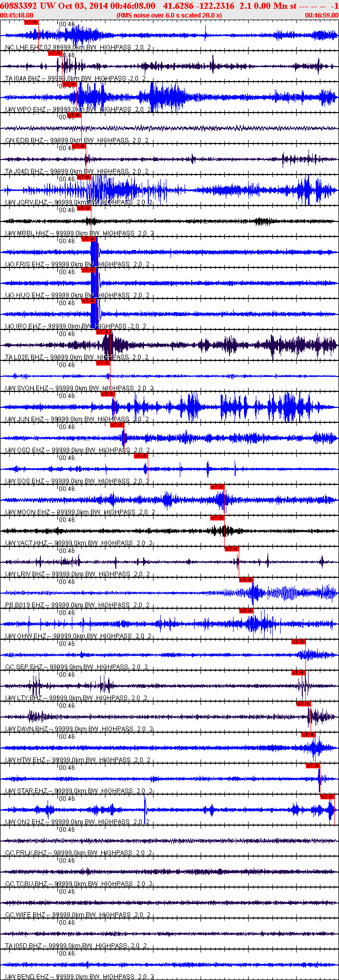Click the red pick flag on NC LHE trace
Screen dimensions: 339x980
click(x=32, y=22)
